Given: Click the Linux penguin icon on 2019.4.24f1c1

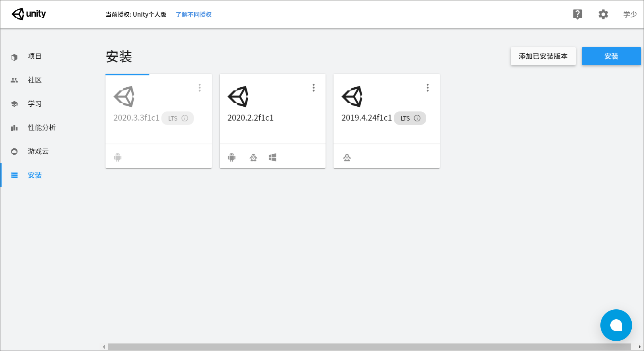Looking at the screenshot, I should click(x=347, y=157).
